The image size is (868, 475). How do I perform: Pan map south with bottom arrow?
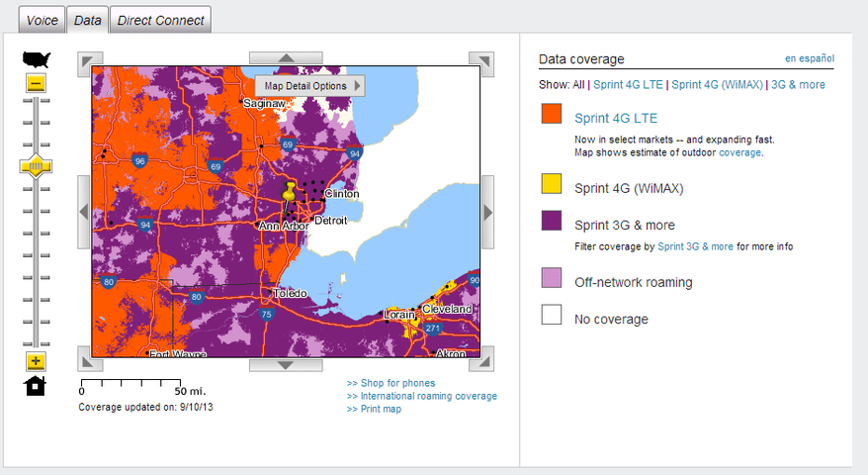(286, 365)
